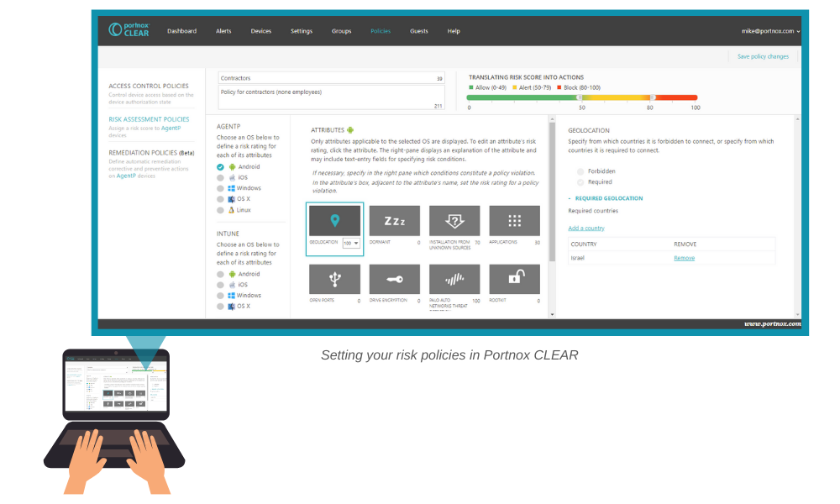
Task: Select the Forbidden geolocation radio button
Action: coord(580,171)
